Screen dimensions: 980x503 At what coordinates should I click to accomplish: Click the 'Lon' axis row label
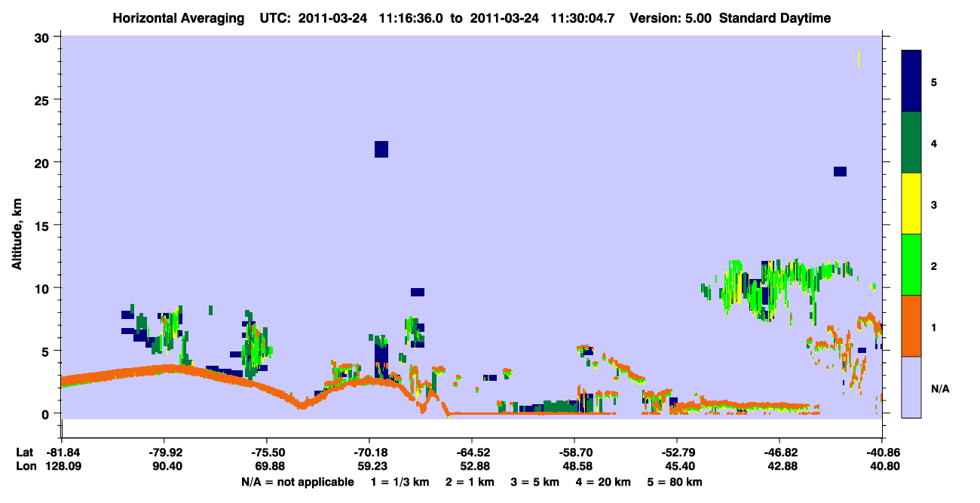click(25, 466)
